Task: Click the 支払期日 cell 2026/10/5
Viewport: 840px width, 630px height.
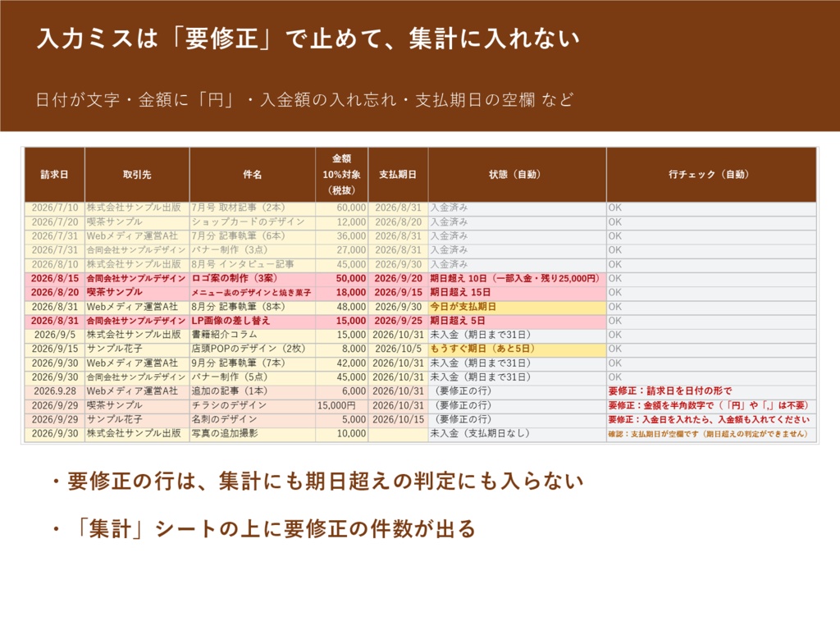Action: 398,349
